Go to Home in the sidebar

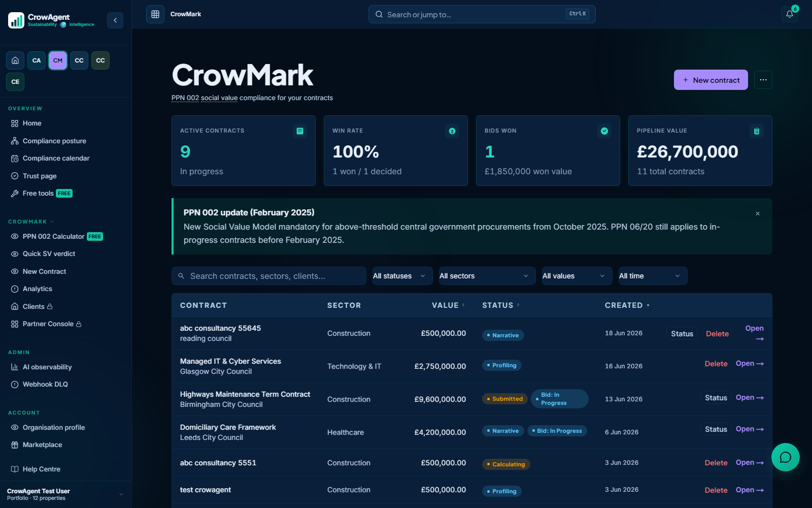[x=32, y=123]
